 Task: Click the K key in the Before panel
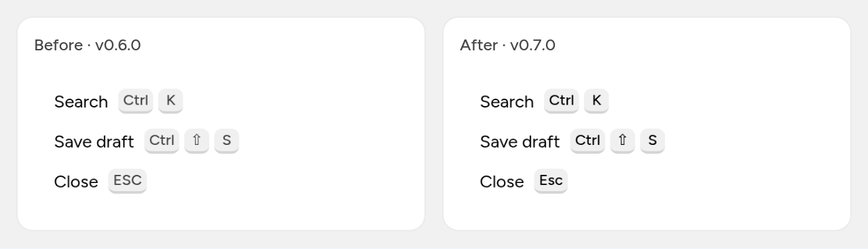170,101
